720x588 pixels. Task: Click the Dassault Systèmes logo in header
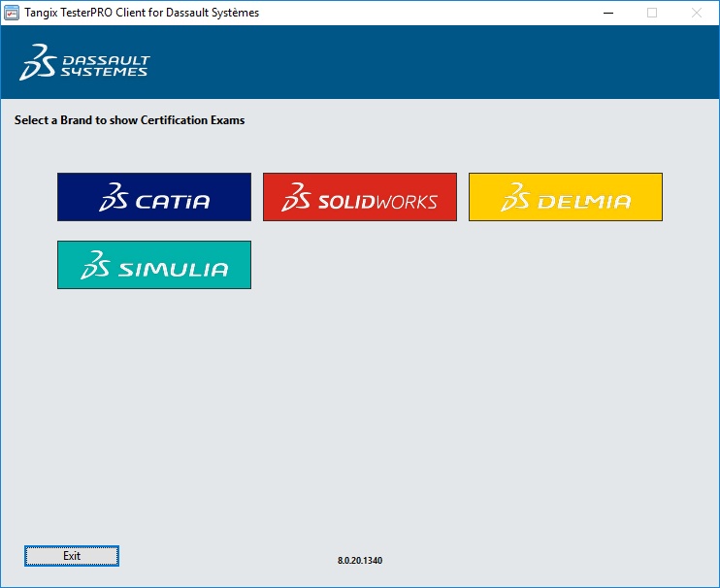[84, 62]
